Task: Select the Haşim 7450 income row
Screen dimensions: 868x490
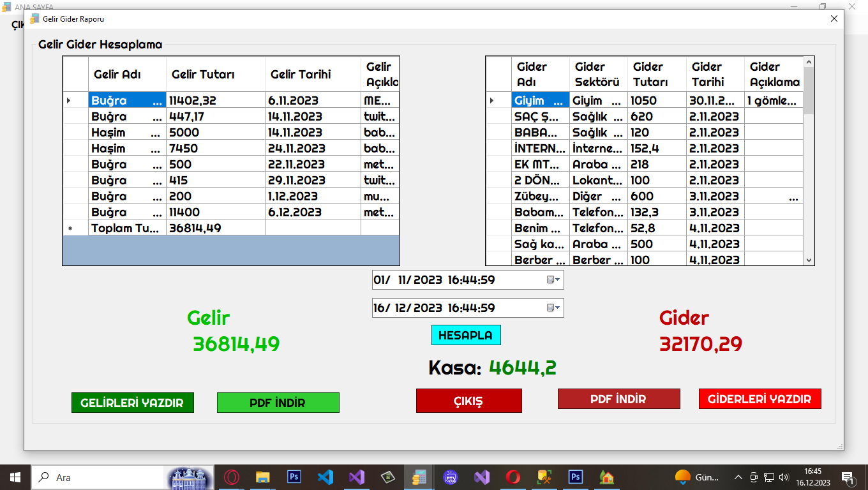Action: [x=128, y=149]
